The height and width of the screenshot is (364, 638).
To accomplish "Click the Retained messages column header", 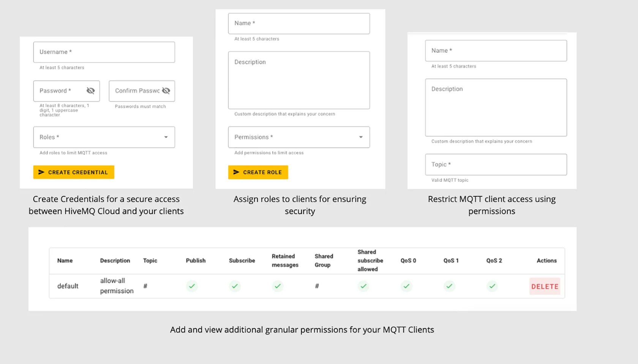I will pyautogui.click(x=285, y=260).
